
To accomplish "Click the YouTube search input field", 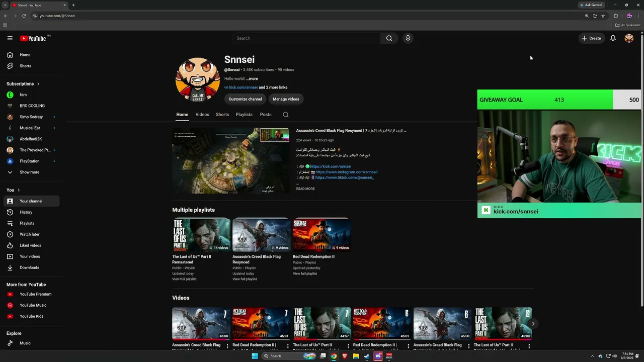I will [306, 38].
